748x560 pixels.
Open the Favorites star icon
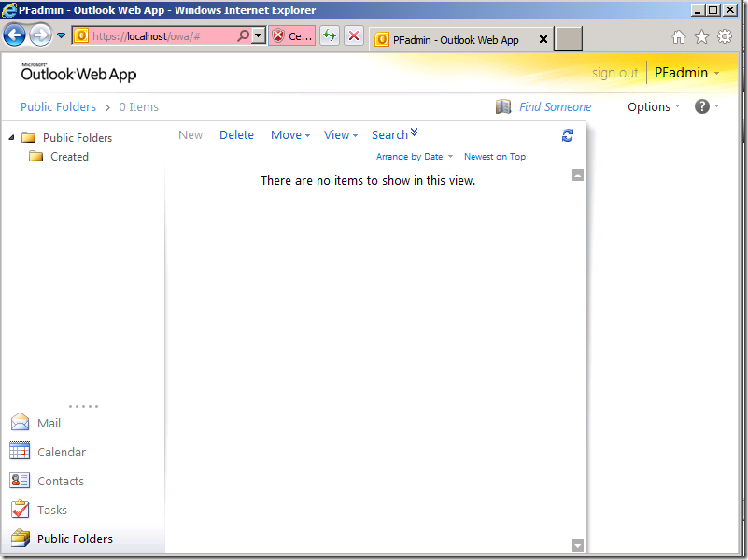point(701,36)
